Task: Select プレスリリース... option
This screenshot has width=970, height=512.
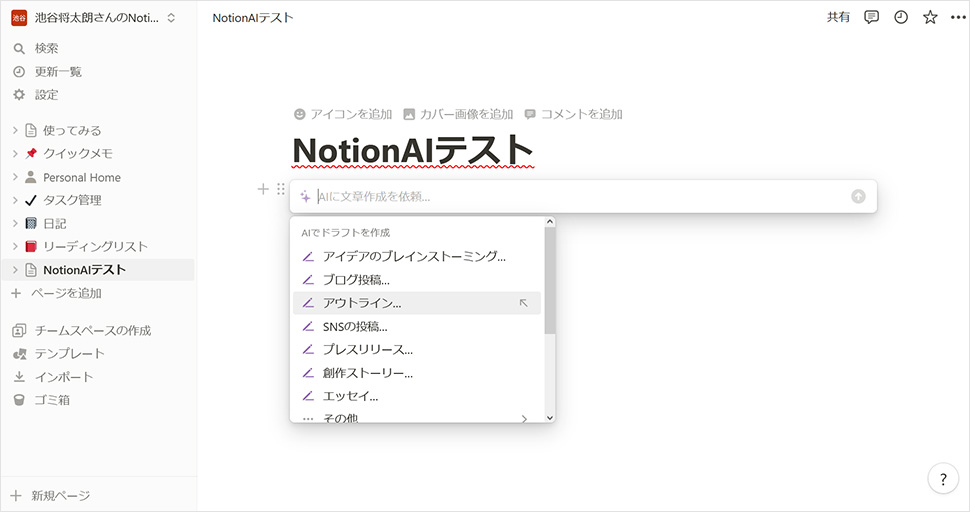Action: coord(416,349)
